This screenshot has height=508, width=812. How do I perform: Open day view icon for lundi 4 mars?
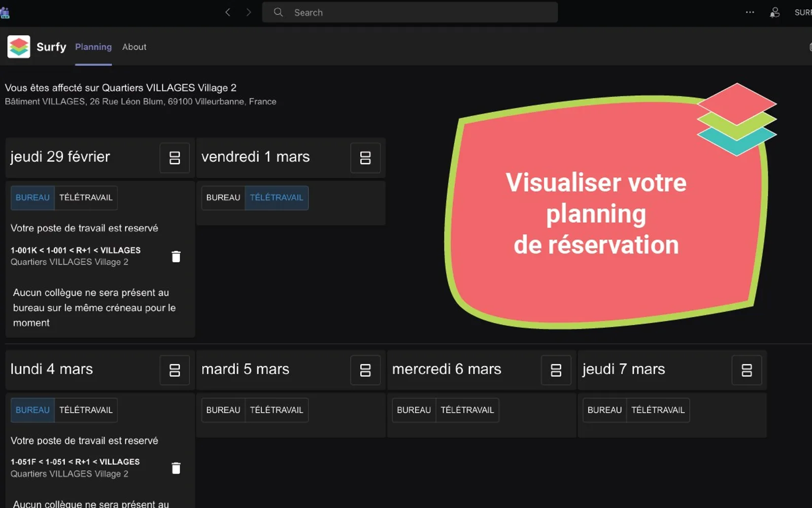pos(175,370)
